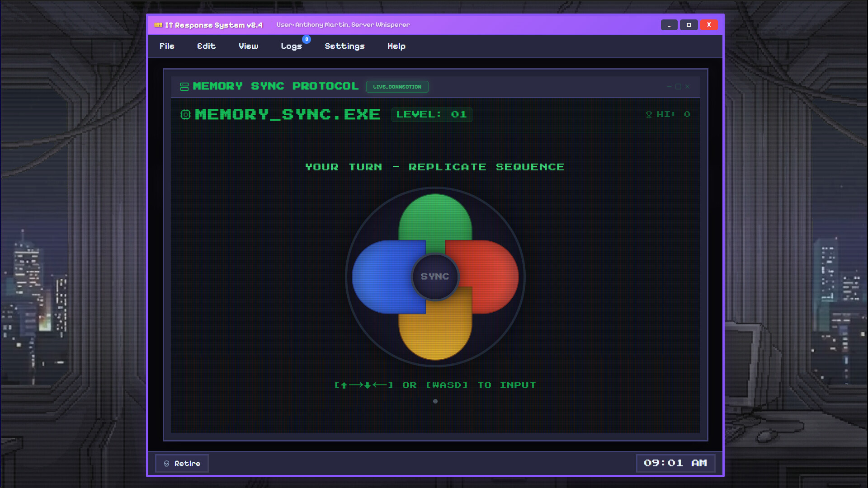The image size is (868, 488).
Task: Click the CPU chip icon next to MEMORY_SYNC.EXE
Action: coord(184,115)
